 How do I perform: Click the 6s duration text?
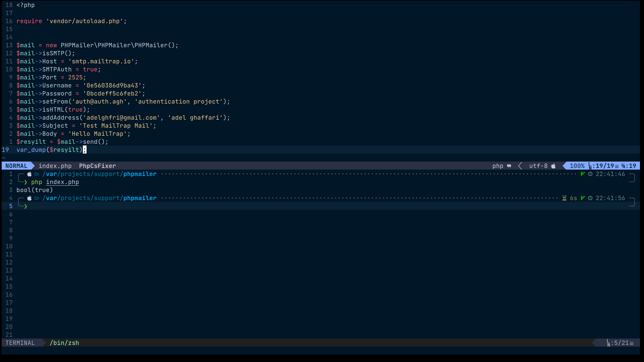[x=574, y=198]
